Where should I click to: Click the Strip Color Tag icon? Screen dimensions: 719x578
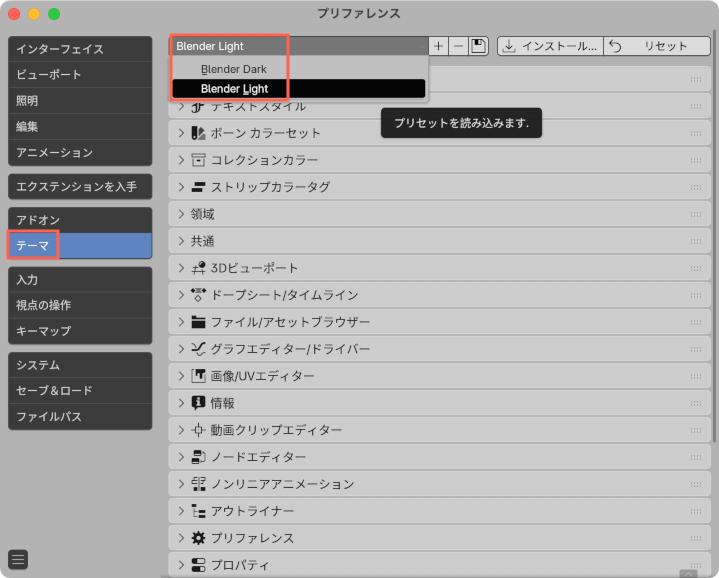[x=198, y=187]
